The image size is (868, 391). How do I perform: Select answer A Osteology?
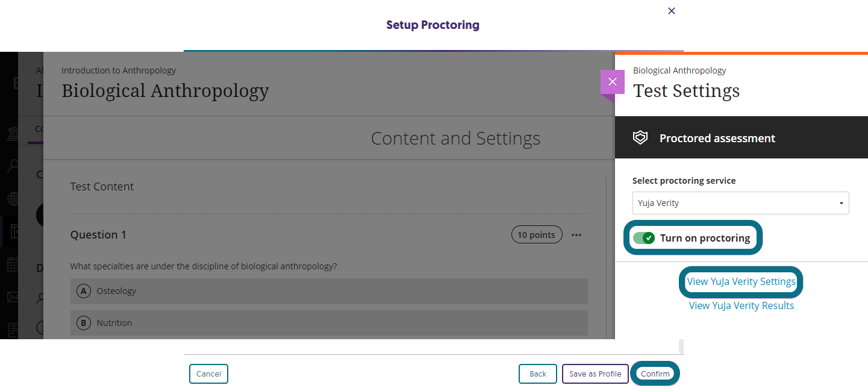(x=329, y=291)
